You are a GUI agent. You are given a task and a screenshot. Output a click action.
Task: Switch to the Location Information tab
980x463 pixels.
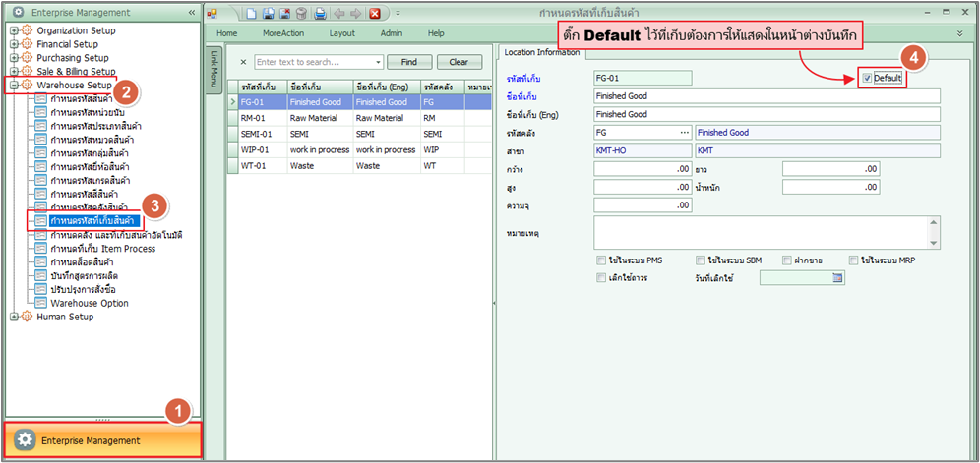[540, 52]
